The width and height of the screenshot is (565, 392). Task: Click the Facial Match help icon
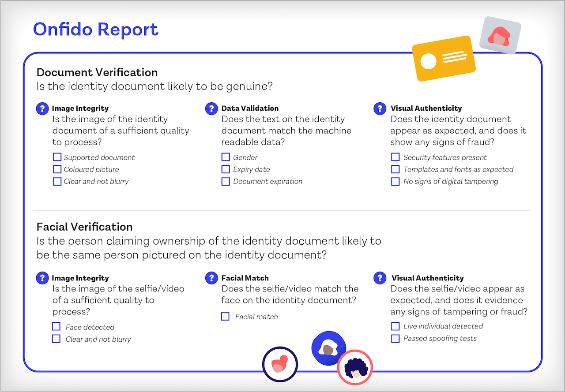click(211, 278)
